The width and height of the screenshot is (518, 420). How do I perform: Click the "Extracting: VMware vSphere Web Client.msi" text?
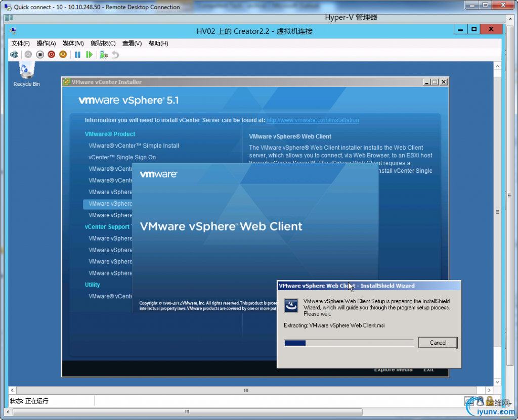coord(334,325)
